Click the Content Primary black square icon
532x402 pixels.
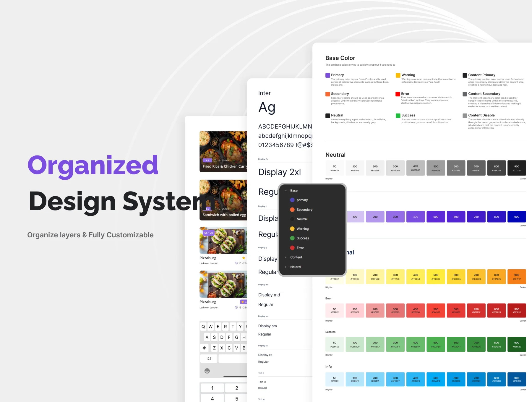click(x=465, y=75)
